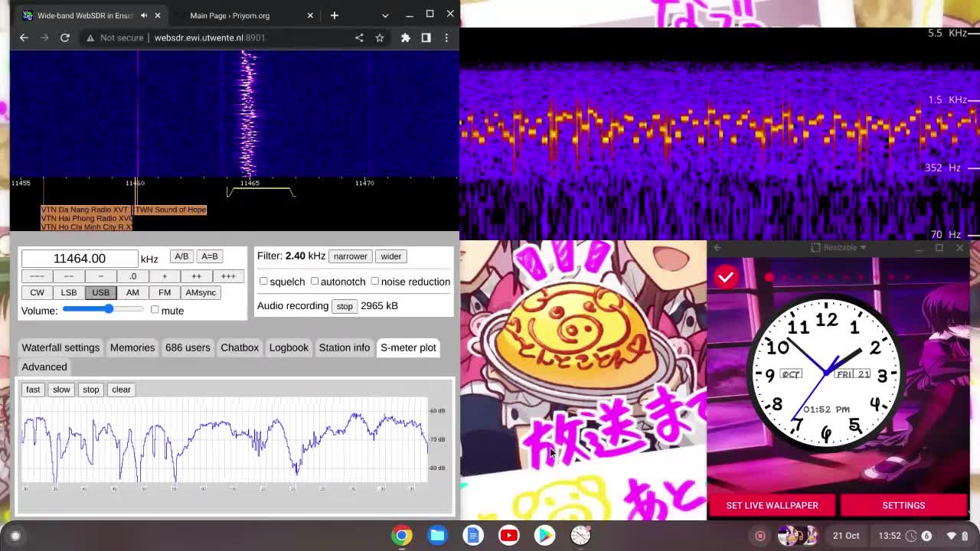Open the tab search dropdown arrow

click(x=385, y=15)
